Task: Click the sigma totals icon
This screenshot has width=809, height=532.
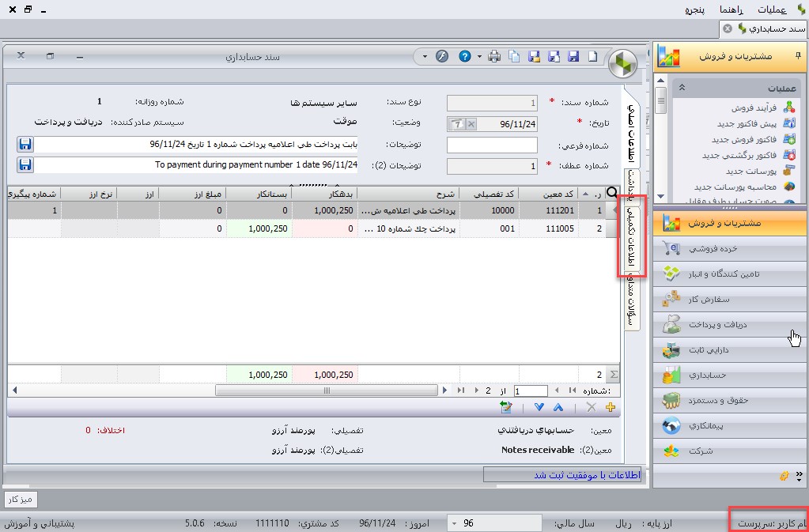Action: coord(614,375)
